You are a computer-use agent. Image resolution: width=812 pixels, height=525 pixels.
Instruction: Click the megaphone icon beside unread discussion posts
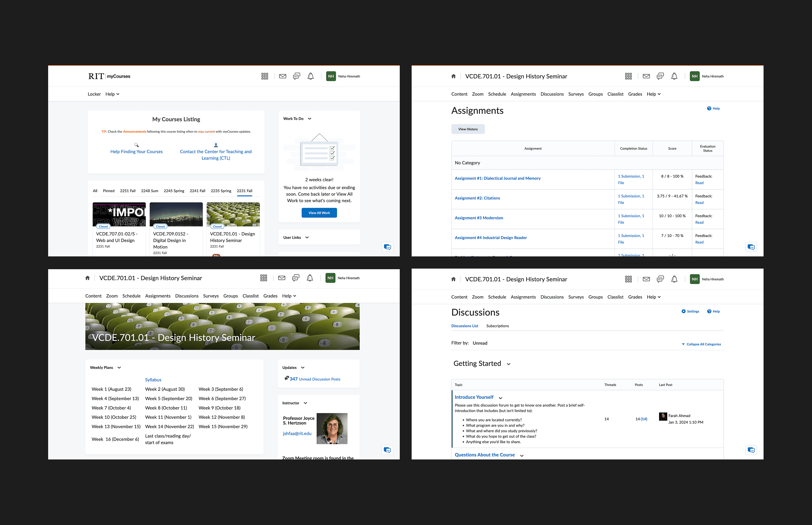pyautogui.click(x=286, y=378)
